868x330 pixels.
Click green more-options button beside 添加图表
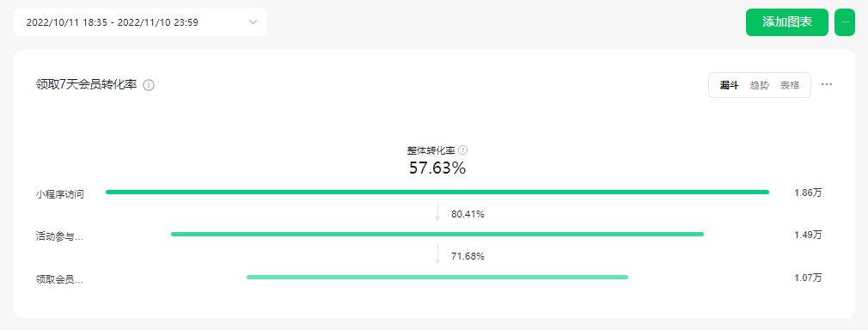pyautogui.click(x=845, y=22)
